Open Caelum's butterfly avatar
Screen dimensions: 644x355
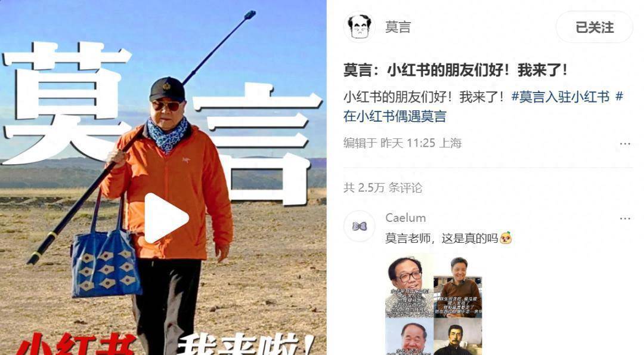coord(360,226)
